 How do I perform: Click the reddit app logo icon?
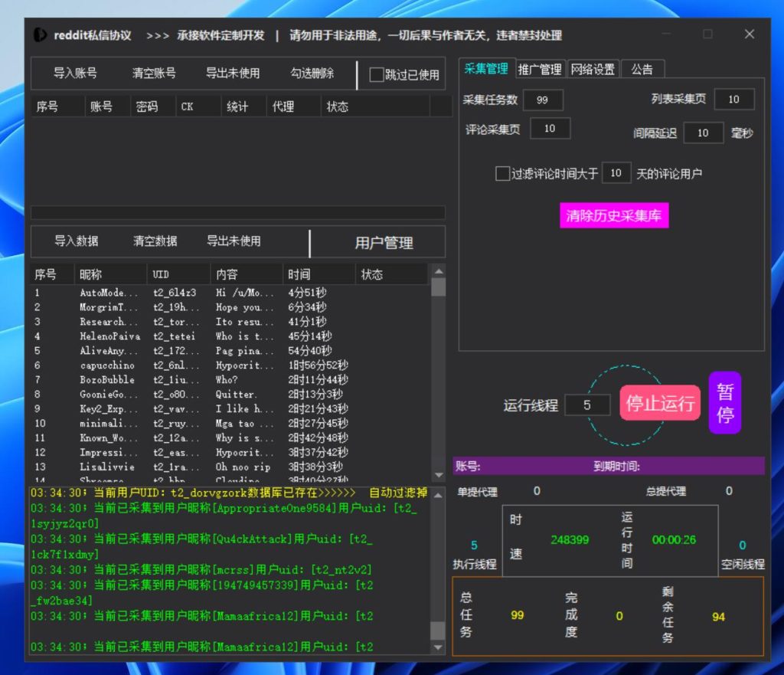point(40,35)
